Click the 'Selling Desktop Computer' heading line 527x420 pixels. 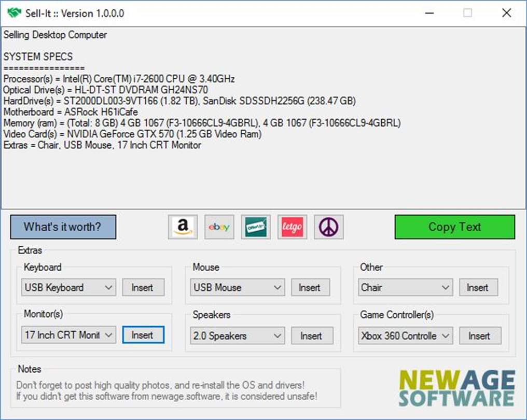pos(55,35)
